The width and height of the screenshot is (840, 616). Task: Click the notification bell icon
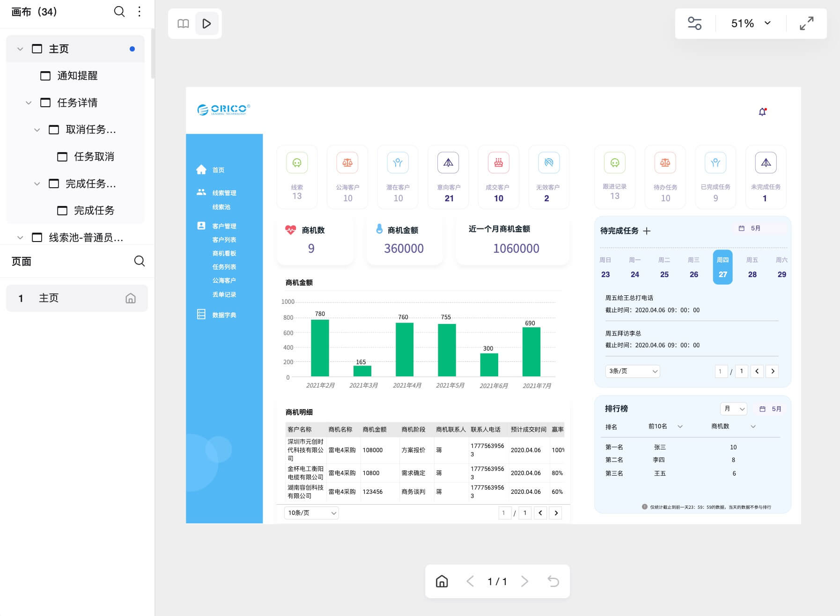pyautogui.click(x=762, y=112)
